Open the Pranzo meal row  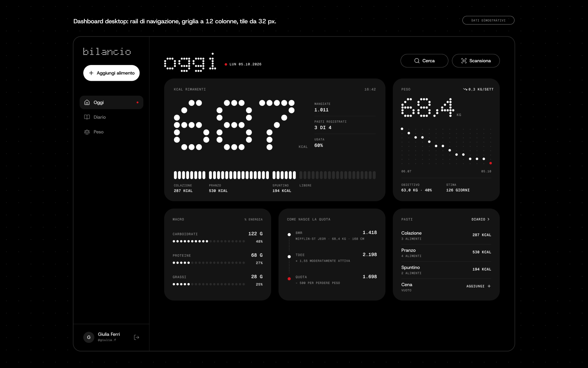(446, 253)
